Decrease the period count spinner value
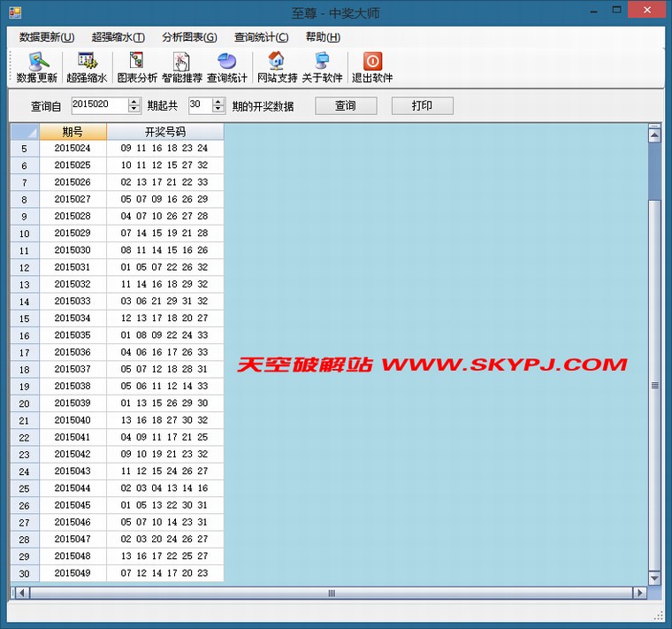The width and height of the screenshot is (672, 629). pos(219,110)
